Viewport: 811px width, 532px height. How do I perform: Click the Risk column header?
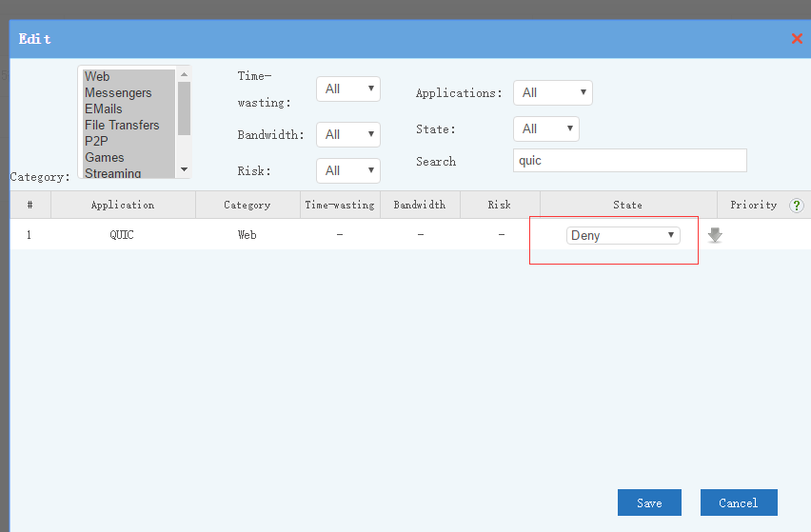[x=499, y=205]
